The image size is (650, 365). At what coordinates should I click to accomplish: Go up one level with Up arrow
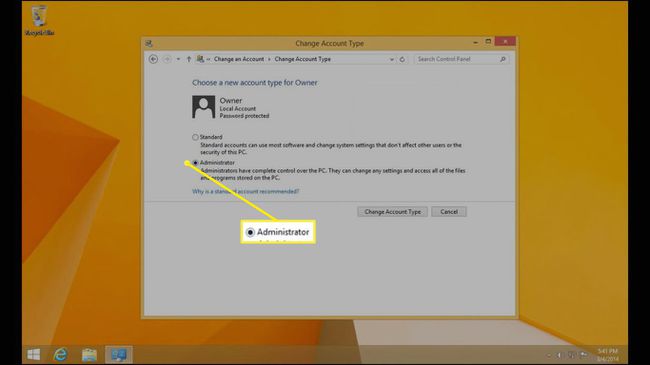pos(189,59)
